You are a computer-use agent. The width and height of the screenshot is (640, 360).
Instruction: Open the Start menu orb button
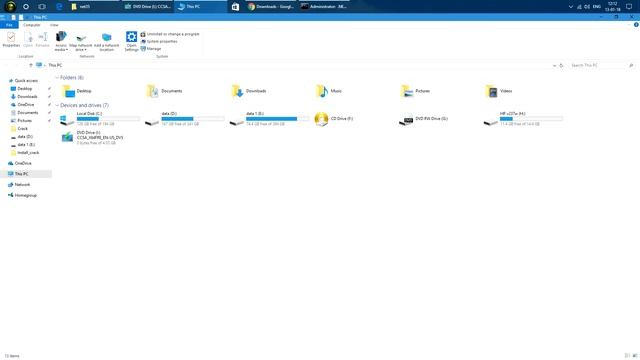tap(10, 6)
